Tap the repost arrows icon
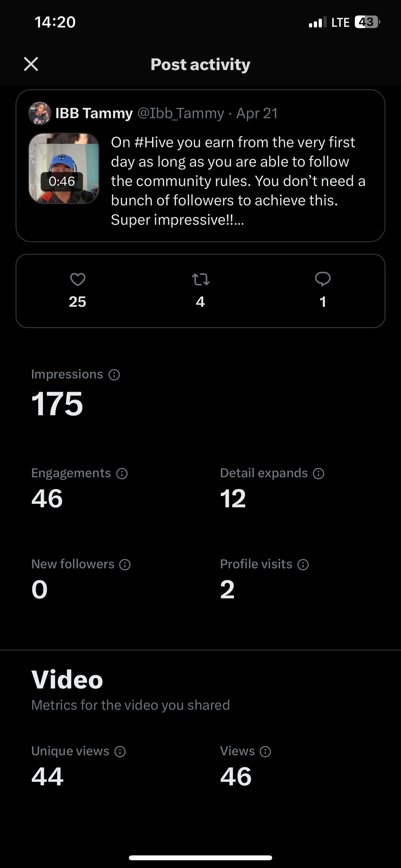The width and height of the screenshot is (401, 868). [200, 279]
